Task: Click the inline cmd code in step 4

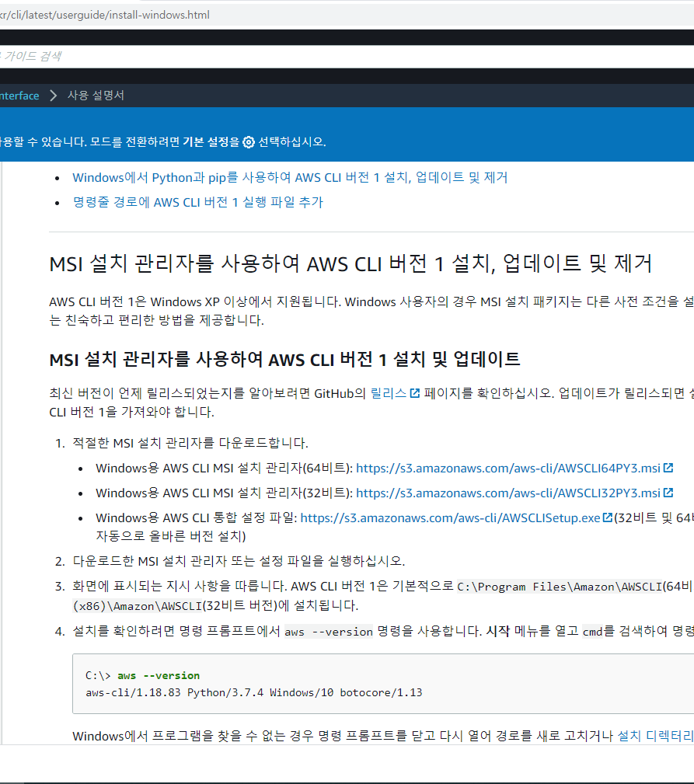Action: 592,632
